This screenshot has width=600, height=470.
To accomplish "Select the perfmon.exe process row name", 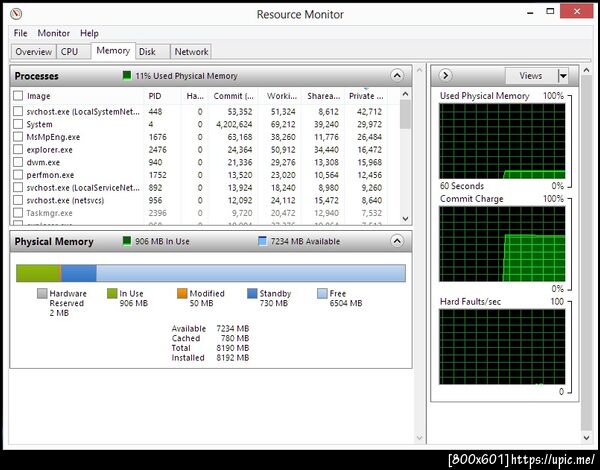I will [50, 175].
